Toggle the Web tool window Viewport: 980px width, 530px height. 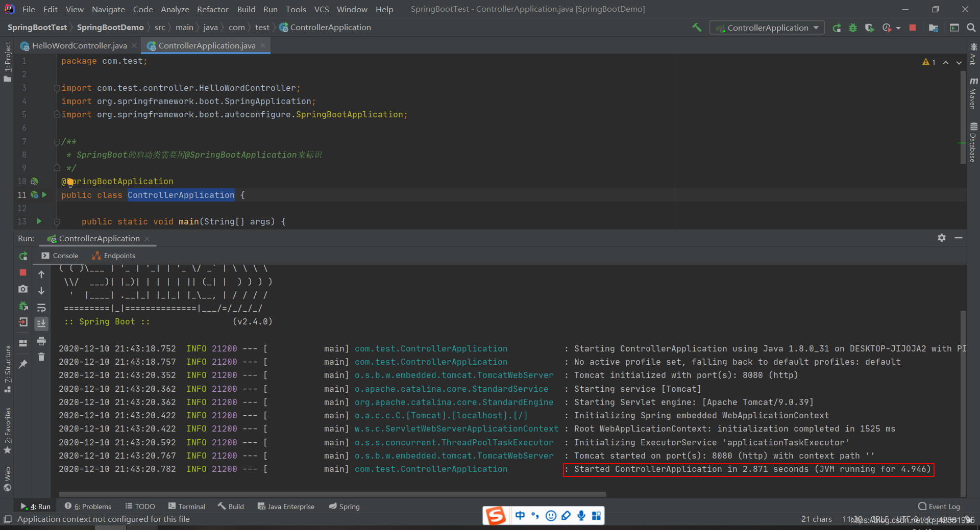tap(7, 478)
